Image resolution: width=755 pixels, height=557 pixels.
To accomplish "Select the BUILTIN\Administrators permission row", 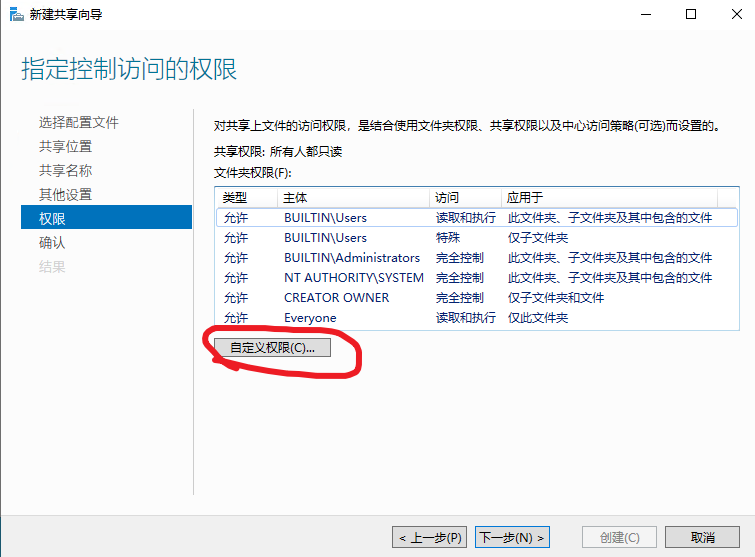I will 475,258.
